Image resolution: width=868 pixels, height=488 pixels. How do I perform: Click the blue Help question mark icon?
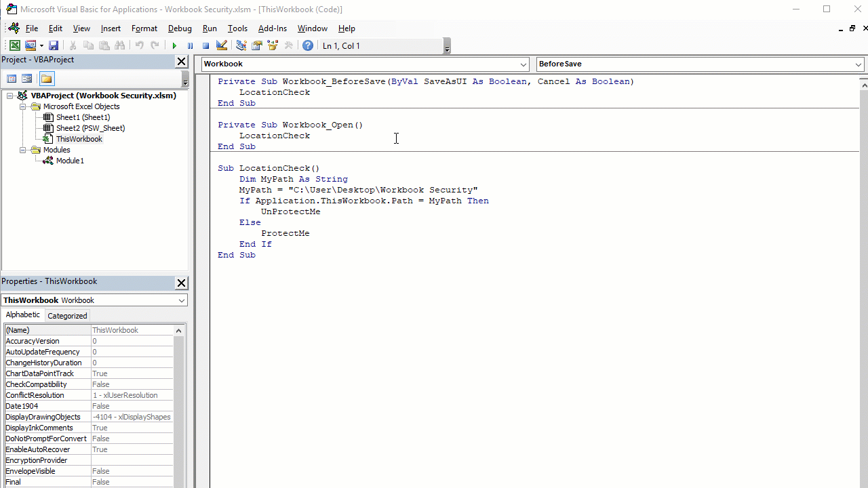(x=308, y=45)
